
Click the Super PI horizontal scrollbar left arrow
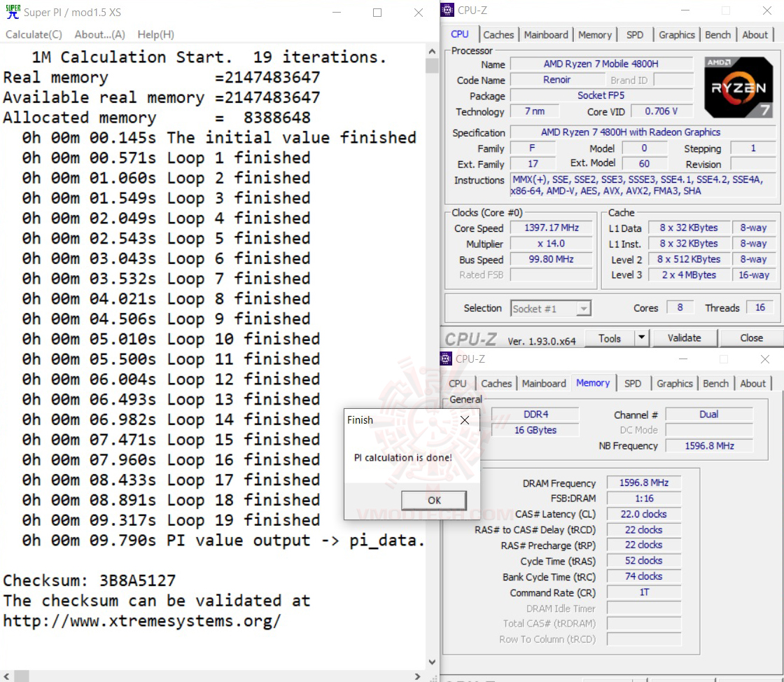coord(6,676)
